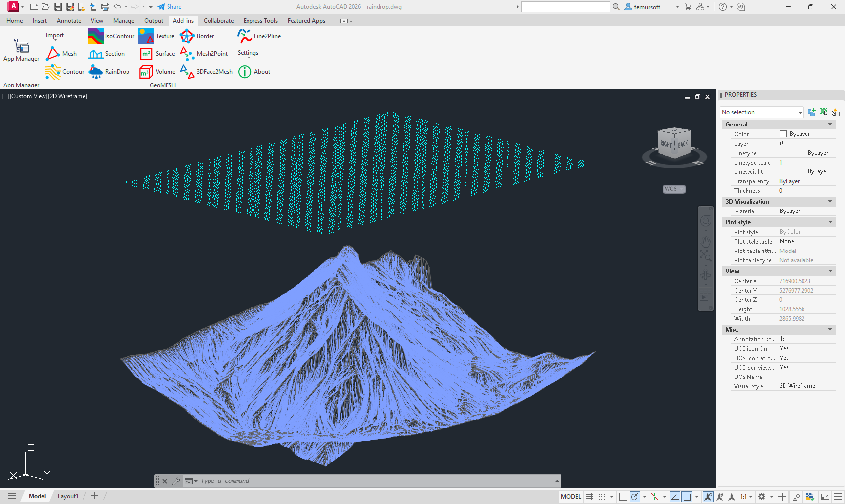The height and width of the screenshot is (504, 845).
Task: Toggle the drawing grid display
Action: point(590,497)
